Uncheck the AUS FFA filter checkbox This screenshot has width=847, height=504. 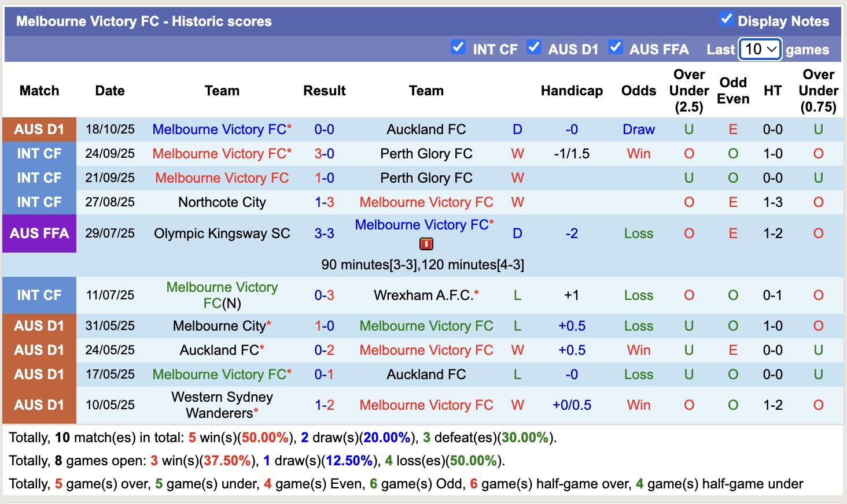click(x=616, y=47)
